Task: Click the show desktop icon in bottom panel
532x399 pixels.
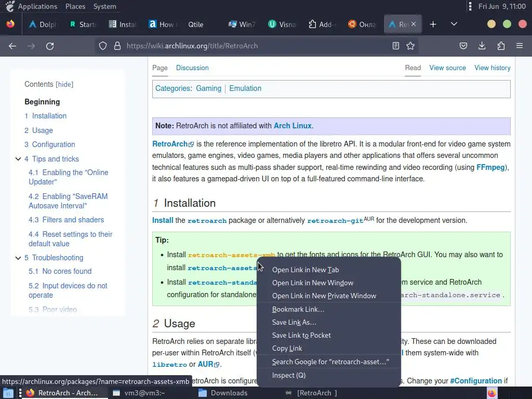Action: coord(8,393)
